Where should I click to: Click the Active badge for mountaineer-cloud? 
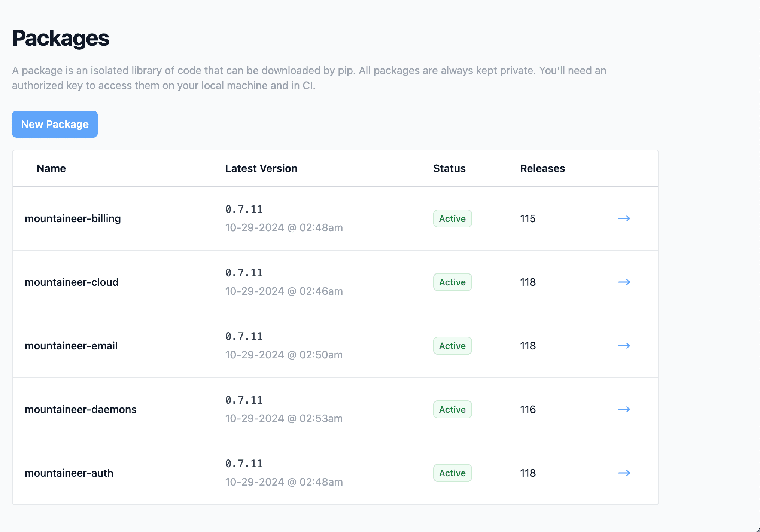tap(452, 282)
